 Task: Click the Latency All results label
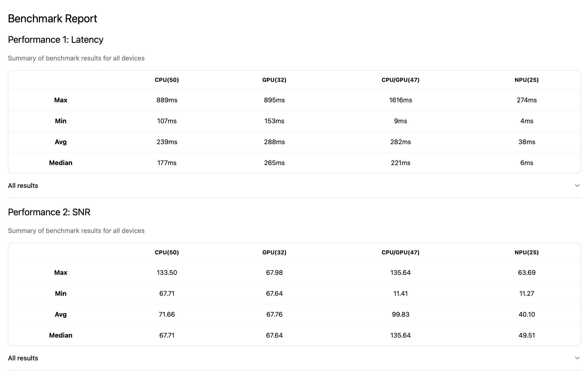tap(23, 185)
